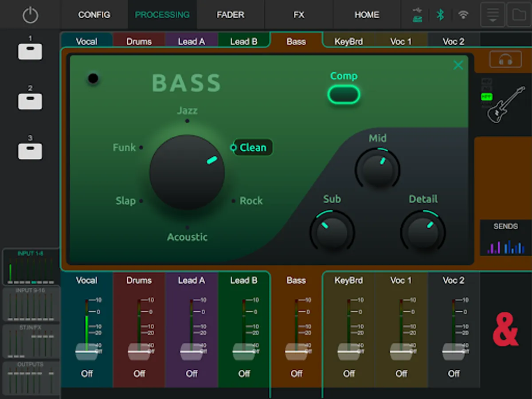Open the scenes folder icon
Image resolution: width=532 pixels, height=399 pixels.
pos(519,15)
